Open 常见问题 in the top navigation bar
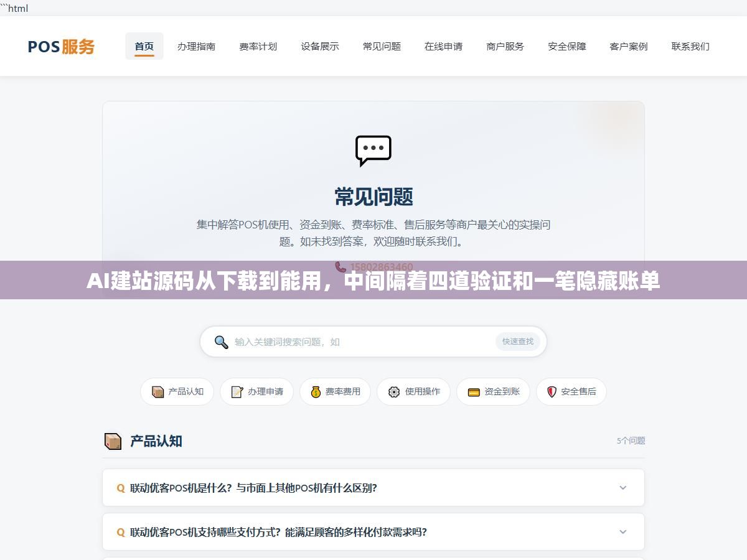 pos(382,46)
